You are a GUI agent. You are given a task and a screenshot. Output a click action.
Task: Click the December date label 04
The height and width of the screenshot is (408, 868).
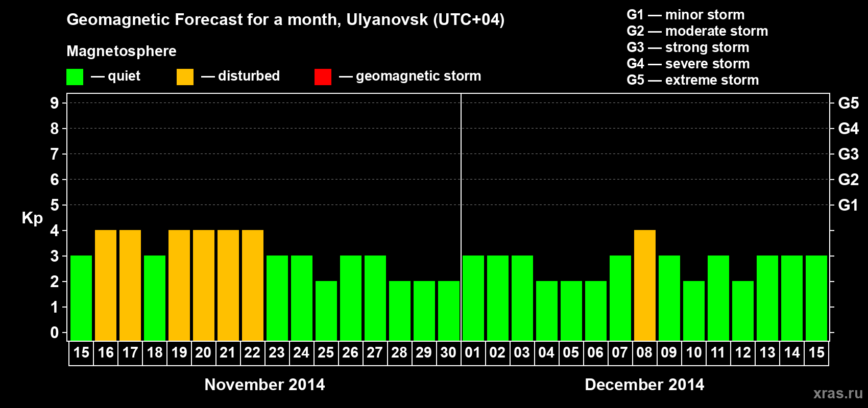click(x=546, y=353)
